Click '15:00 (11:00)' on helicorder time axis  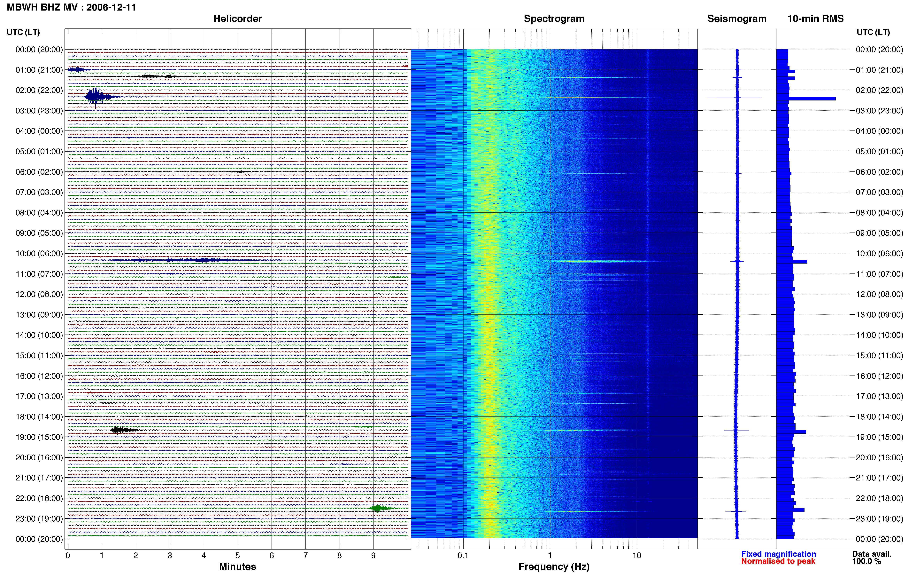[39, 355]
